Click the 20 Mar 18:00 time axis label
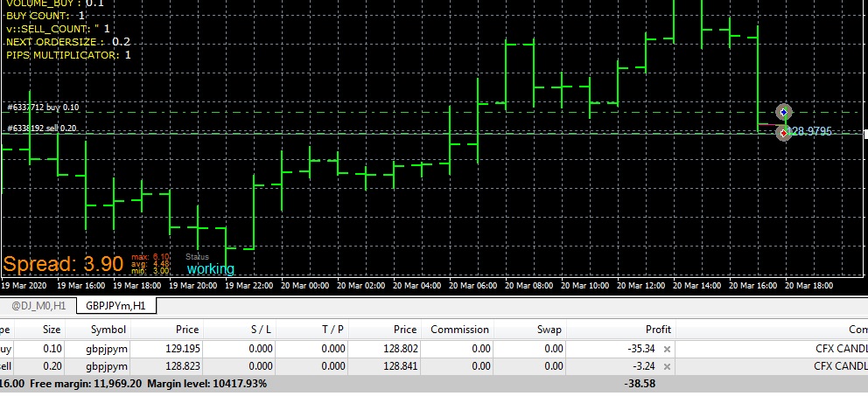The image size is (868, 410). [808, 286]
